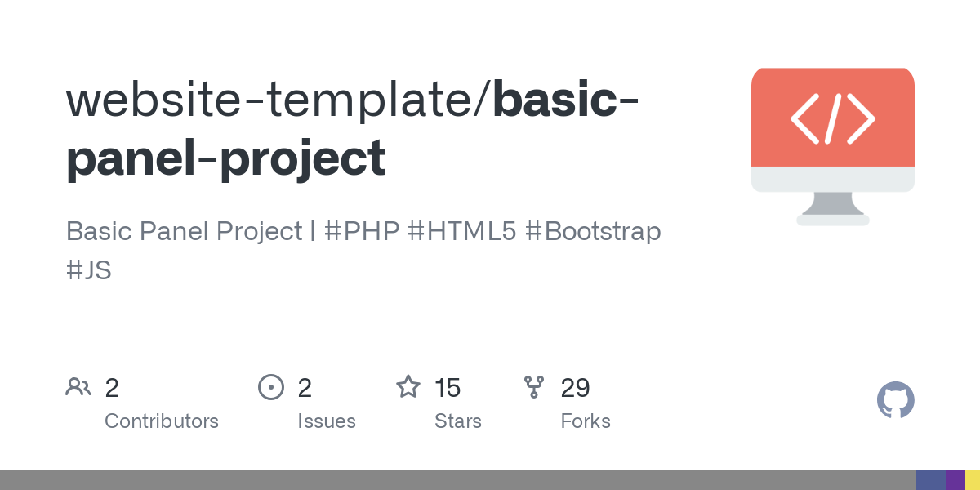
Task: Click the gray segment of language bar
Action: (457, 480)
